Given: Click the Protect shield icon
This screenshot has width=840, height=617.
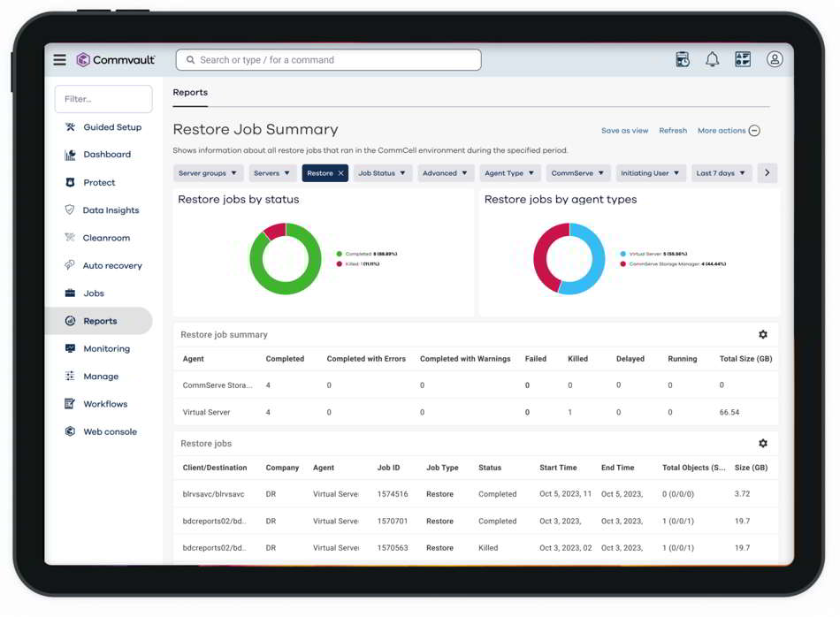Looking at the screenshot, I should [70, 183].
